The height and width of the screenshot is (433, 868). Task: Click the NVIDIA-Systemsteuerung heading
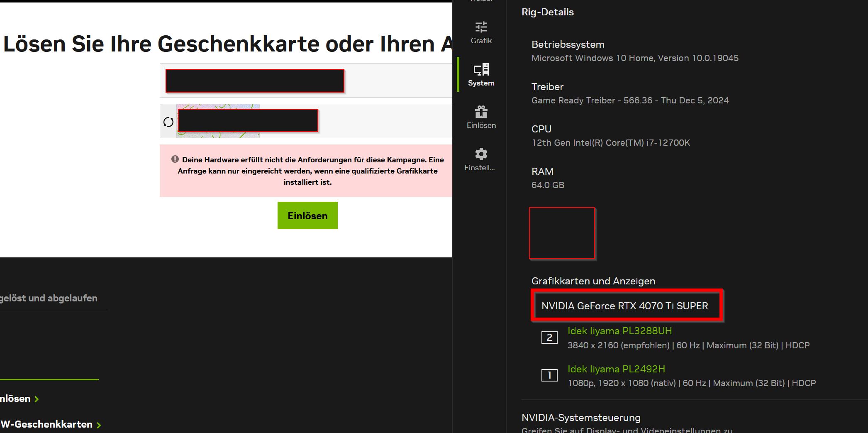581,418
